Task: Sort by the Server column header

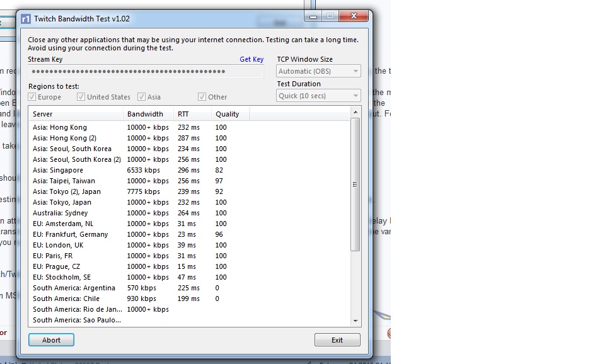Action: (x=76, y=114)
